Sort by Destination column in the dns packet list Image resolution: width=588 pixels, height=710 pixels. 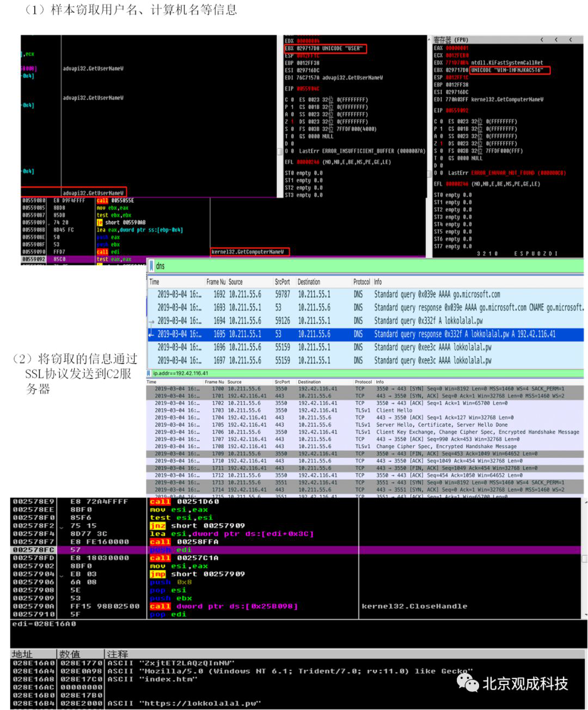(x=309, y=282)
